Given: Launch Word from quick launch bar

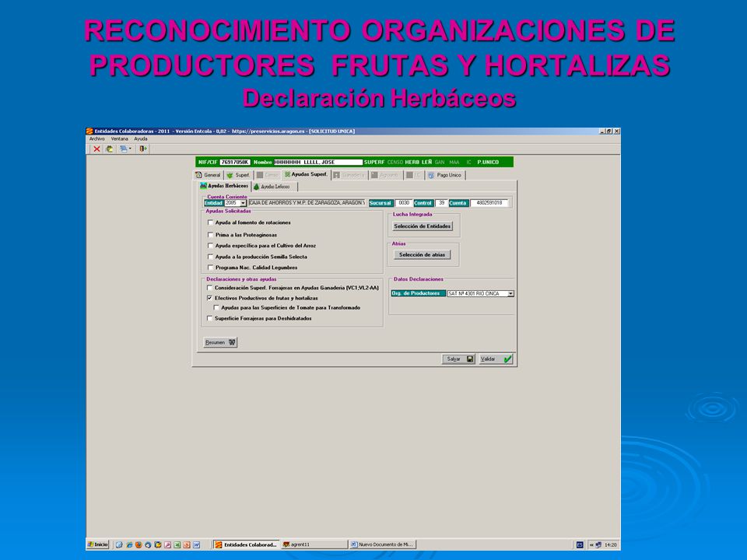Looking at the screenshot, I should (x=196, y=544).
